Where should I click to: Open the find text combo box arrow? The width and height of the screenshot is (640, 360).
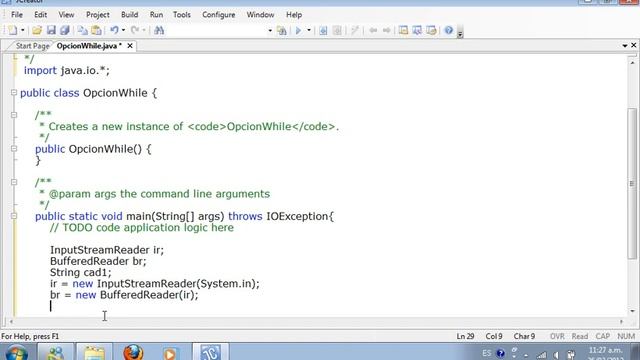(x=270, y=31)
